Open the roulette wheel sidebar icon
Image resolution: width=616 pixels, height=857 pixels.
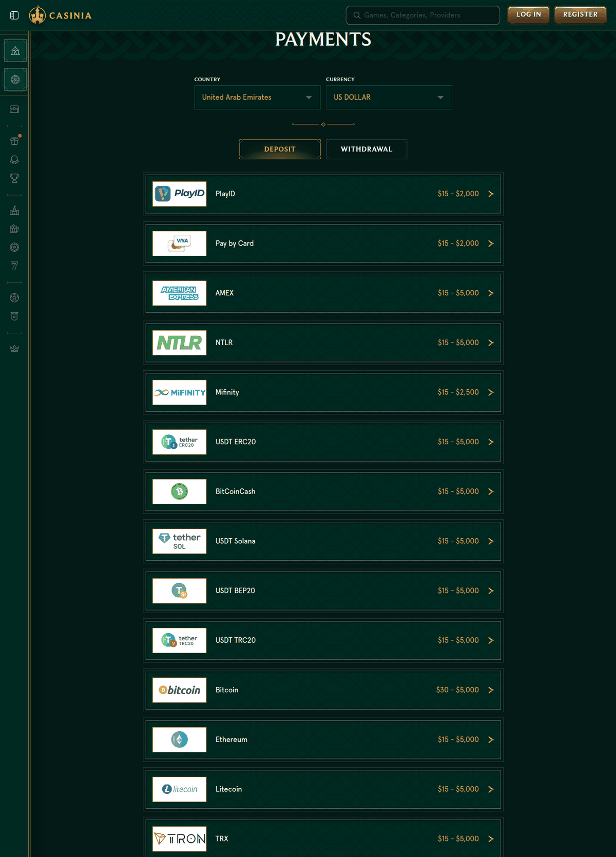tap(15, 80)
